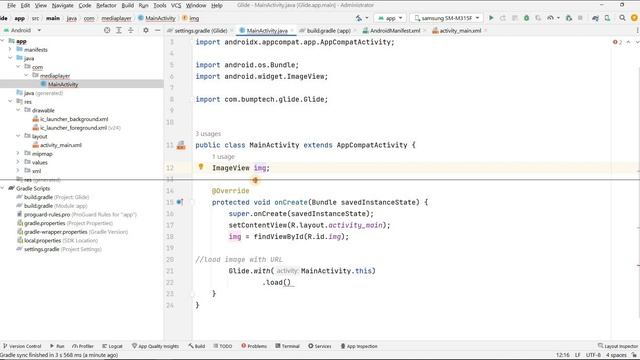Open Project panel settings gear
The height and width of the screenshot is (360, 640).
(x=146, y=30)
